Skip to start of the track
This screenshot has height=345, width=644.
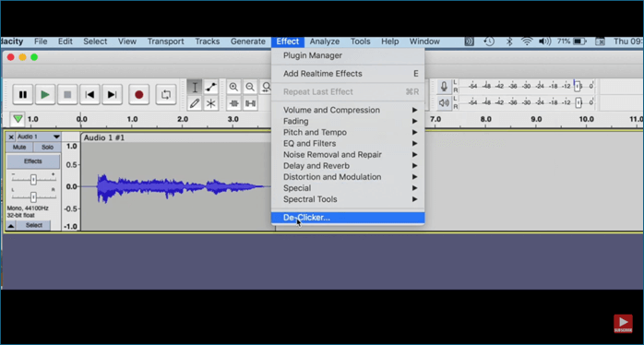click(89, 95)
